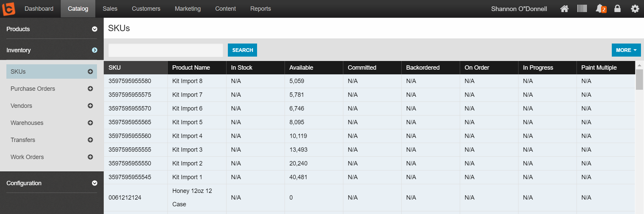Screen dimensions: 644x214
Task: Click the SEARCH button
Action: pyautogui.click(x=243, y=50)
